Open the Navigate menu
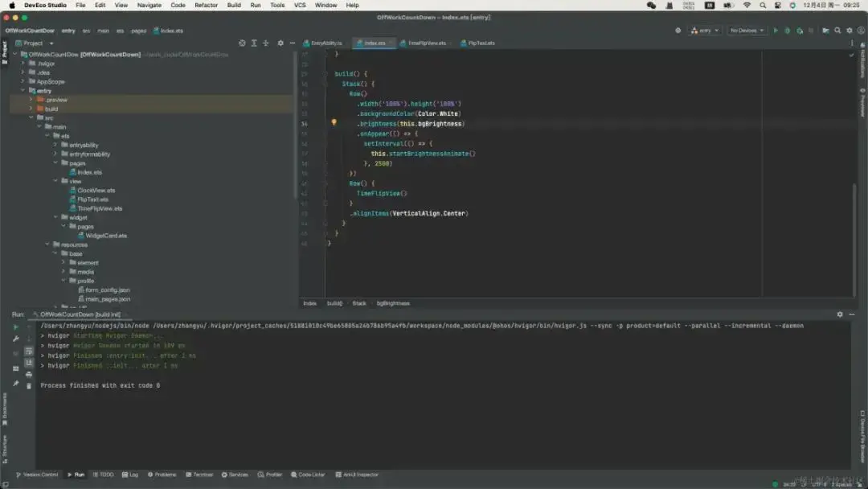868x489 pixels. pos(149,5)
